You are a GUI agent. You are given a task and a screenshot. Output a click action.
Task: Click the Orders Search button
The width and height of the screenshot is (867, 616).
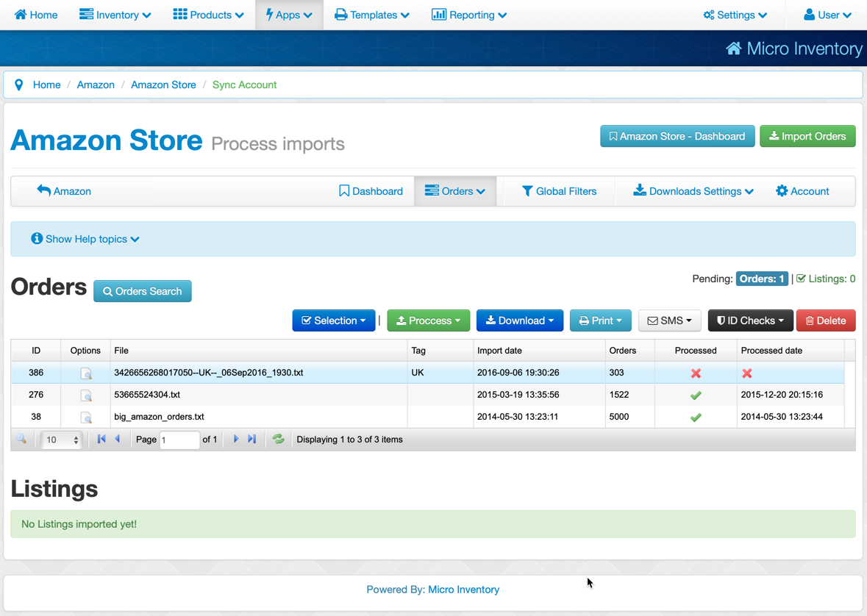143,291
